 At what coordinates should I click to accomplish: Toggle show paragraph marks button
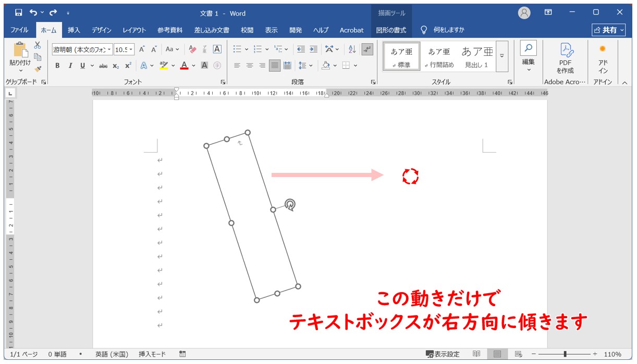click(x=367, y=49)
